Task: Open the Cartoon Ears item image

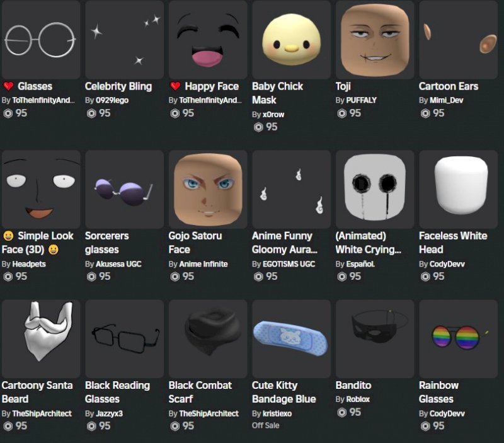Action: click(459, 40)
